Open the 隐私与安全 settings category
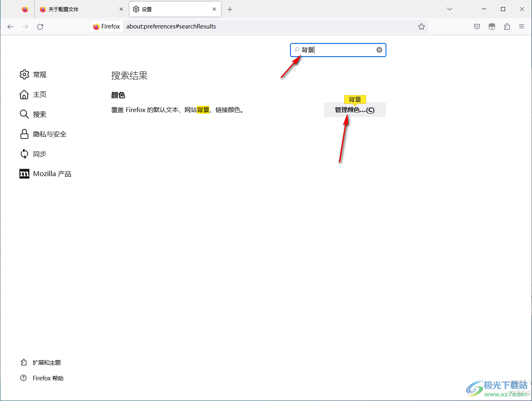This screenshot has width=532, height=401. click(43, 134)
